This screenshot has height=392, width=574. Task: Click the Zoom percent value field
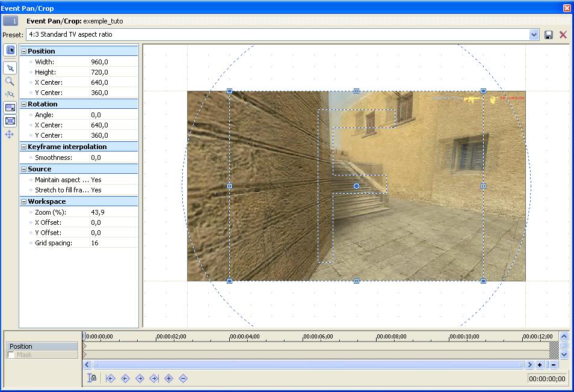114,212
